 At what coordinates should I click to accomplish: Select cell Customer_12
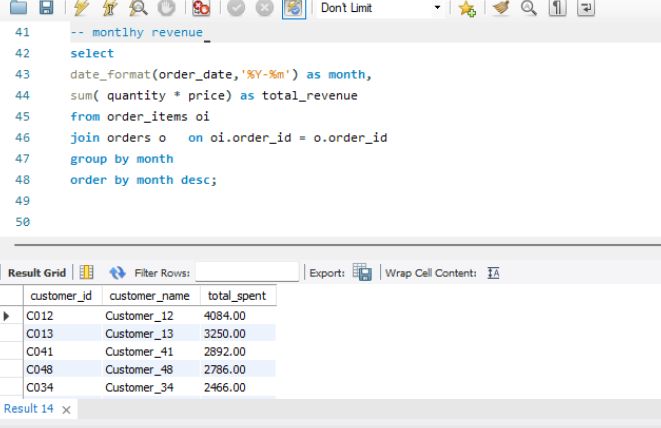[x=150, y=316]
